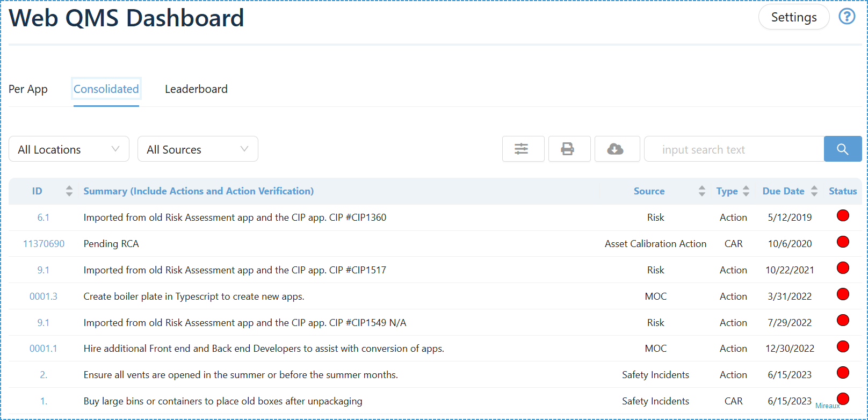This screenshot has height=420, width=868.
Task: Click the print icon button
Action: pyautogui.click(x=569, y=149)
